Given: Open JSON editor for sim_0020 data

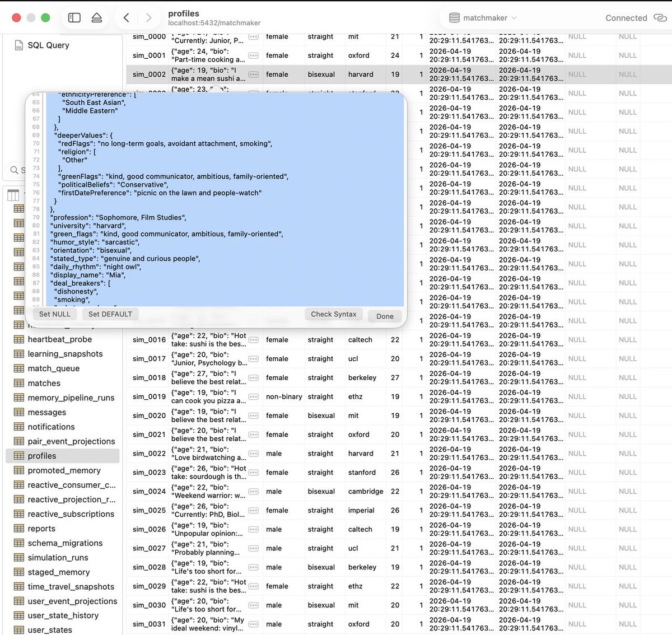Looking at the screenshot, I should coord(254,415).
